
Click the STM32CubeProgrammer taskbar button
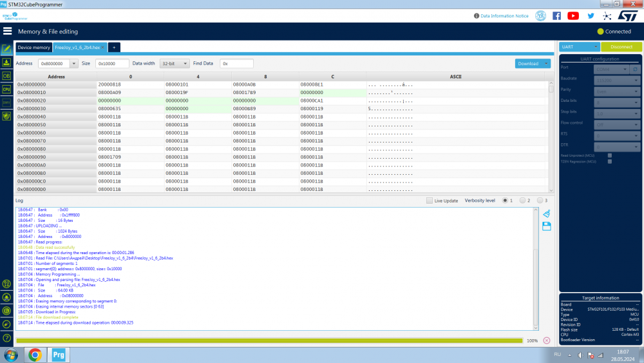click(x=59, y=355)
